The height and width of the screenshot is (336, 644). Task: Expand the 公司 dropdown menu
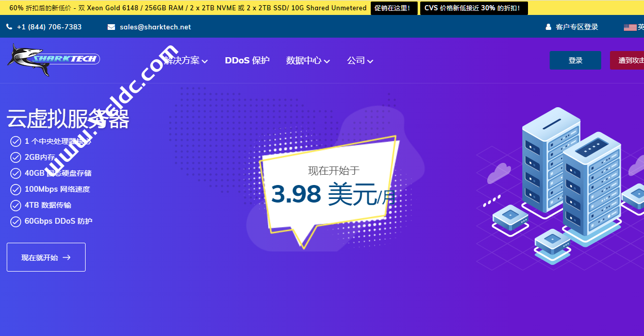tap(360, 60)
